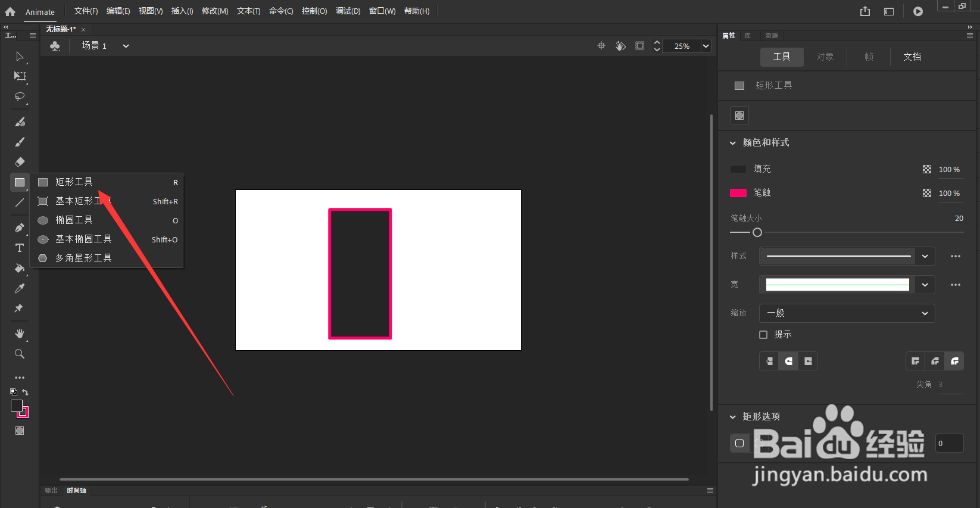
Task: Select the Eraser tool
Action: (20, 162)
